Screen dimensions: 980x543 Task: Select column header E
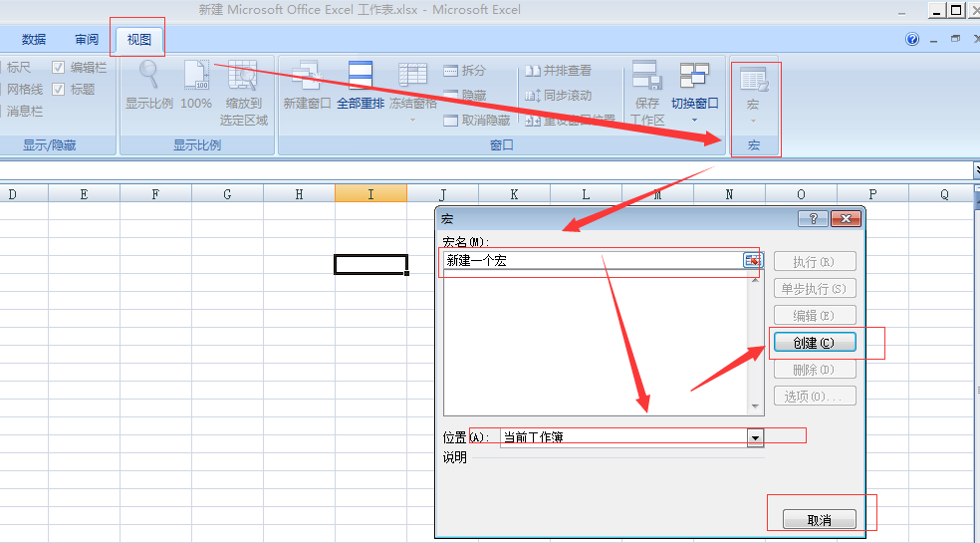tap(84, 194)
